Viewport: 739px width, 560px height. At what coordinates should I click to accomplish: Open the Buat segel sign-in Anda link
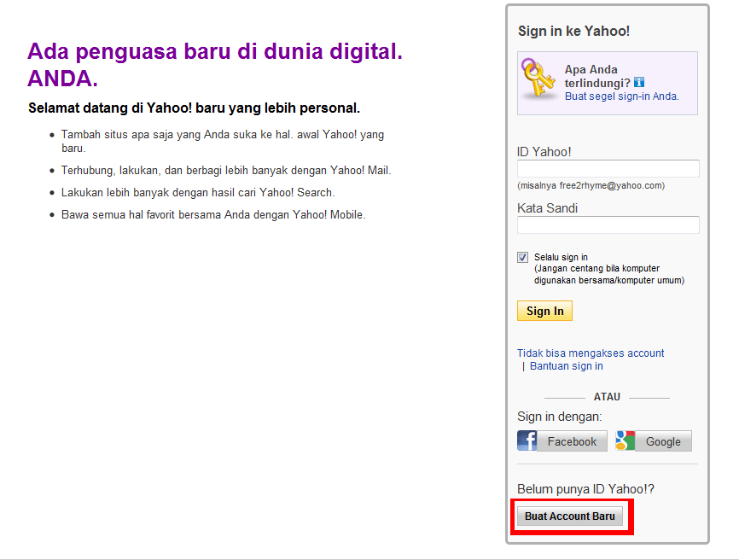(x=621, y=96)
